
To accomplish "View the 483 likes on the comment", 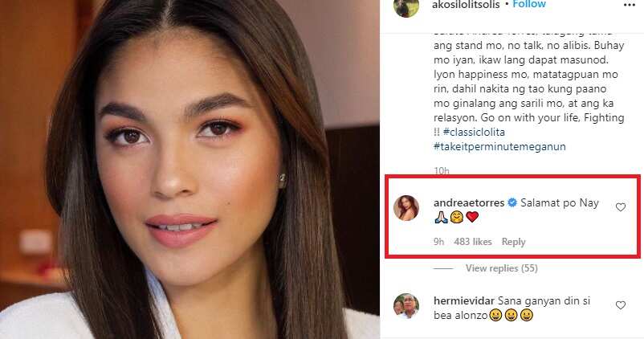I will 473,242.
